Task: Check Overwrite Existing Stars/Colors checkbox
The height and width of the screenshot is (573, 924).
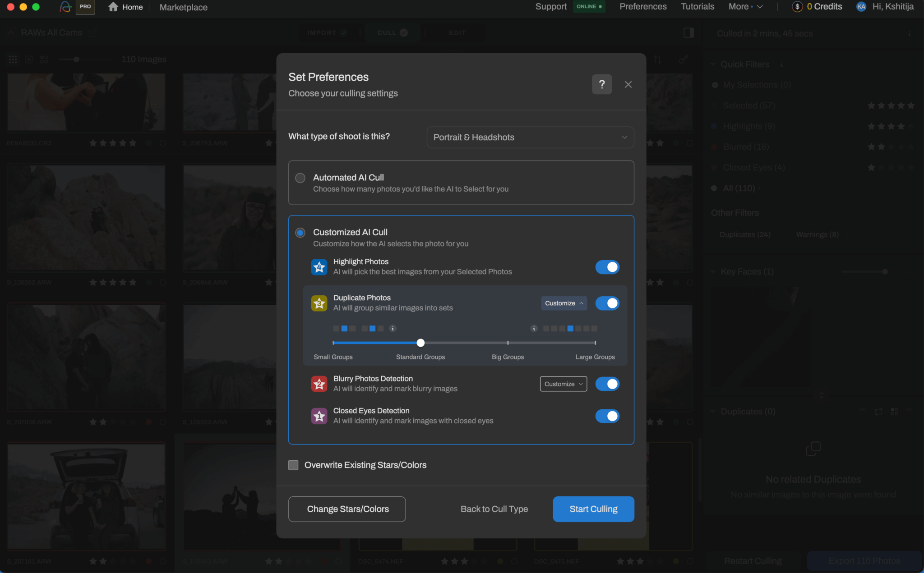Action: (293, 465)
